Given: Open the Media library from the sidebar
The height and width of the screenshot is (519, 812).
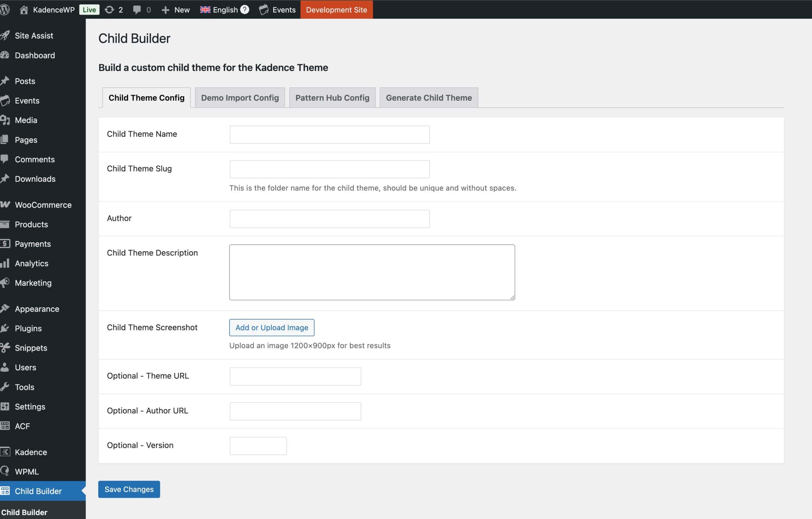Looking at the screenshot, I should pos(26,120).
